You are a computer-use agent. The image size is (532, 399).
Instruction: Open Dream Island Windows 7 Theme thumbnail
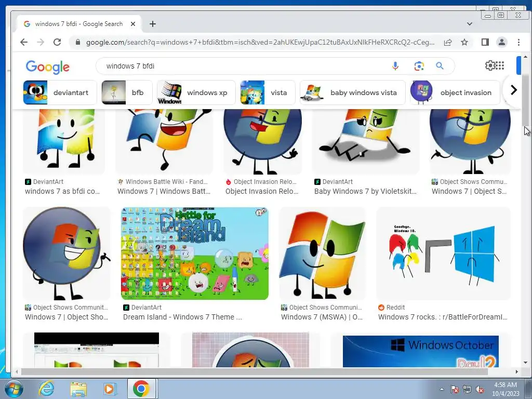195,254
